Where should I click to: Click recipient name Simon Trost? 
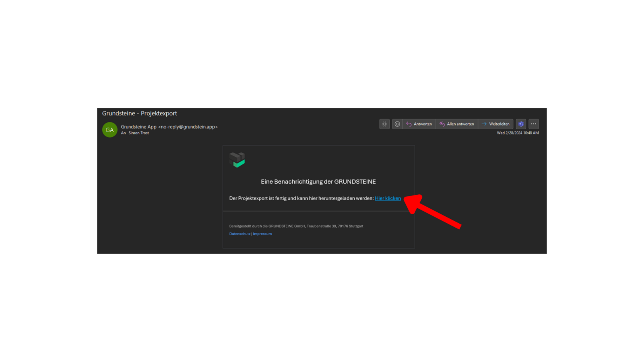139,133
